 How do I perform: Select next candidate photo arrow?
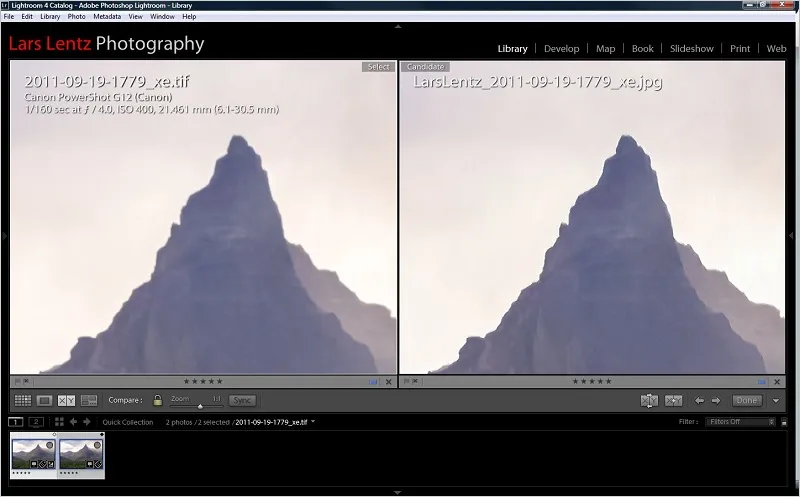(x=716, y=401)
